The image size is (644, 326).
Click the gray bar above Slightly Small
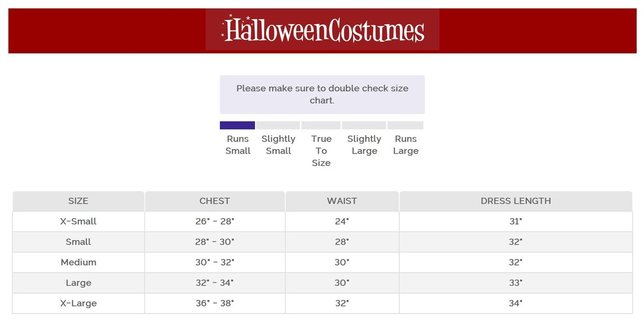[278, 125]
